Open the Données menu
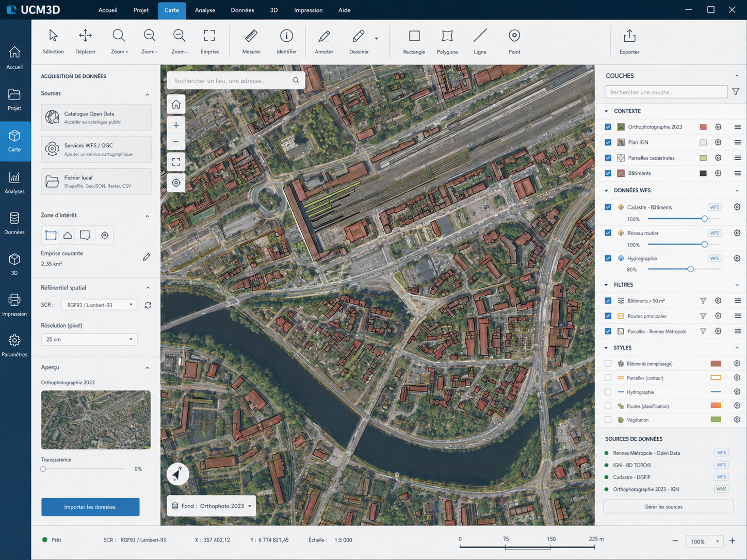The width and height of the screenshot is (747, 560). (x=242, y=10)
